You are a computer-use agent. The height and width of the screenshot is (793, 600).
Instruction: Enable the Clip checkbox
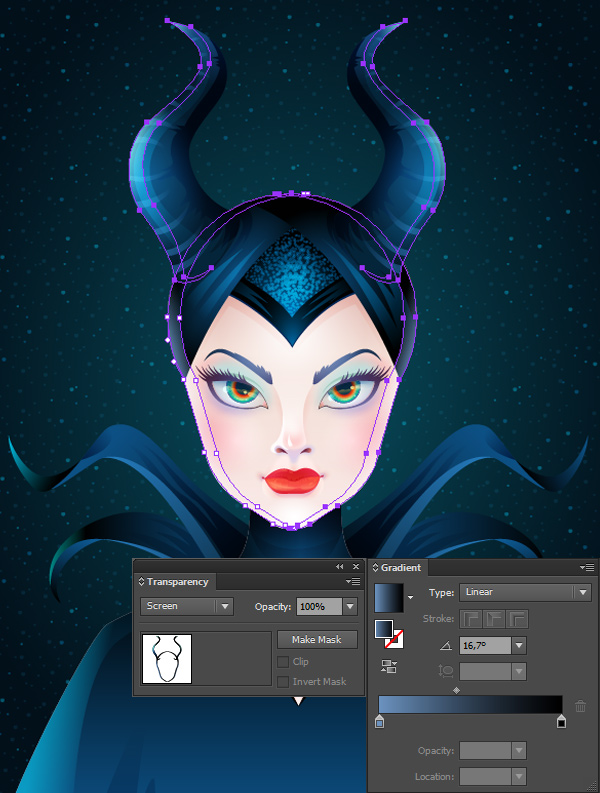(x=283, y=662)
